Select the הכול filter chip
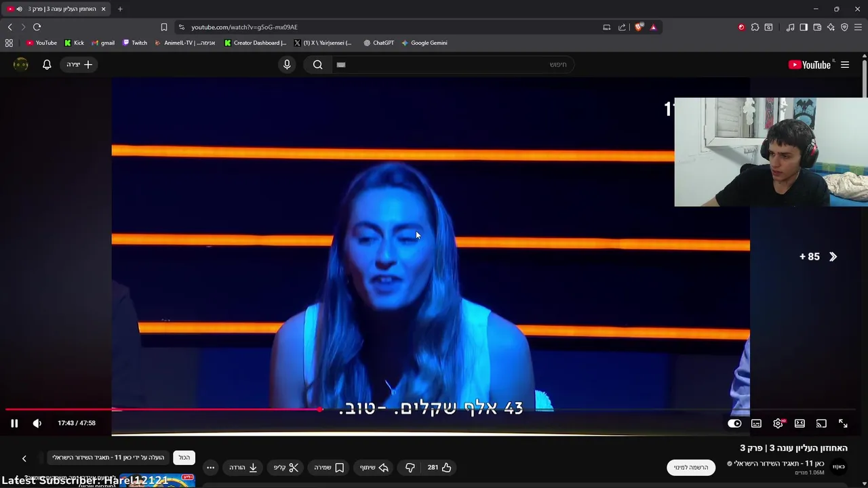Image resolution: width=868 pixels, height=488 pixels. (x=184, y=457)
